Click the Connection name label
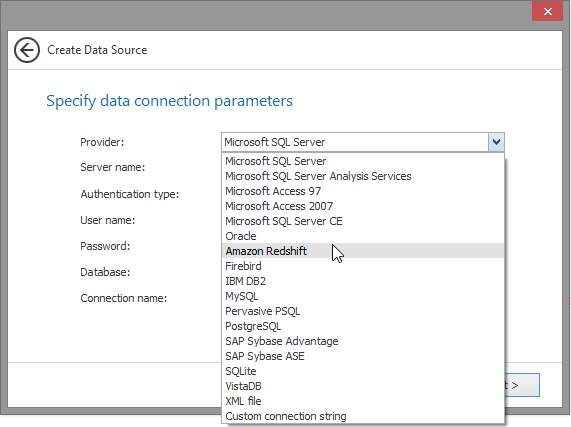The width and height of the screenshot is (571, 427). pyautogui.click(x=123, y=298)
